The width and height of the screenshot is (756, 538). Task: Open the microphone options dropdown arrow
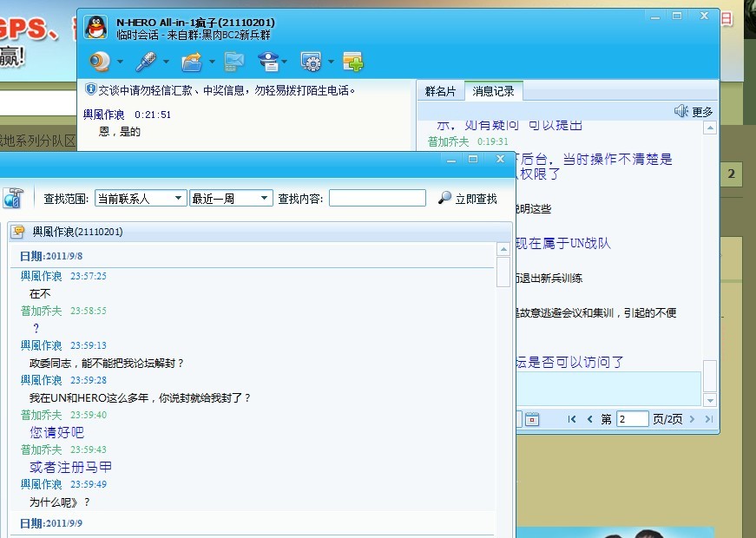[166, 62]
